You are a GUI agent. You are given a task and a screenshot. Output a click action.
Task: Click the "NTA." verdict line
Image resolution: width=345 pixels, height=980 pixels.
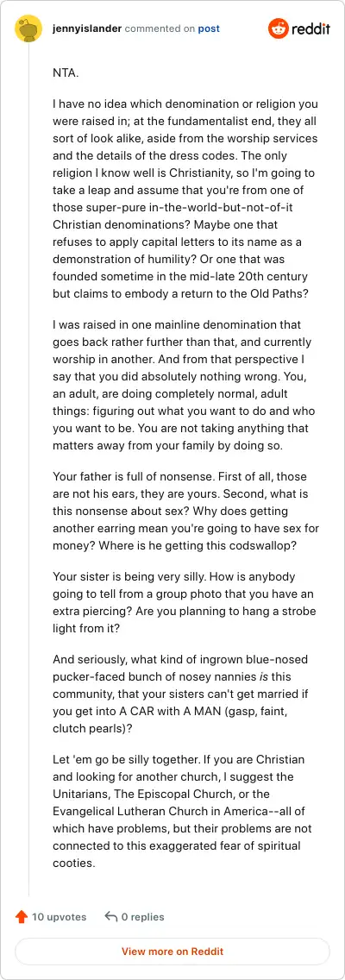66,72
